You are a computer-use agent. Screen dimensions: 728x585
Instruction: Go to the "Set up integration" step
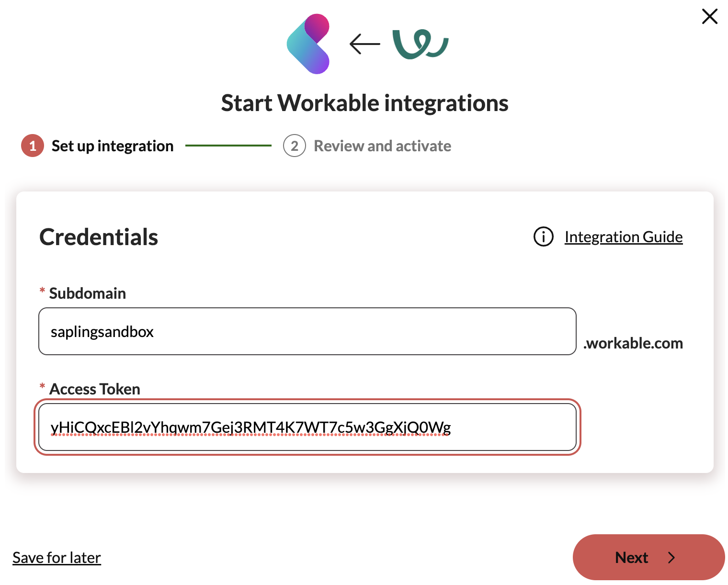tap(113, 146)
